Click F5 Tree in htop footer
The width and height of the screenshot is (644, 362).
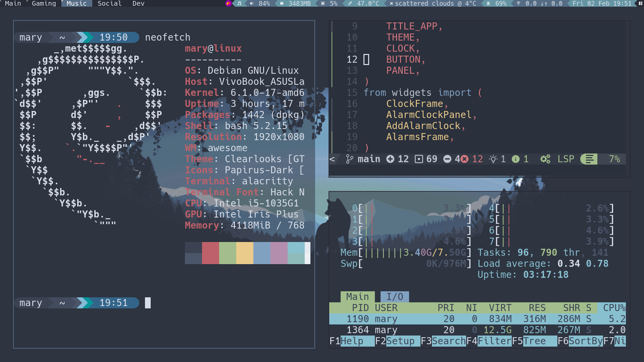534,341
